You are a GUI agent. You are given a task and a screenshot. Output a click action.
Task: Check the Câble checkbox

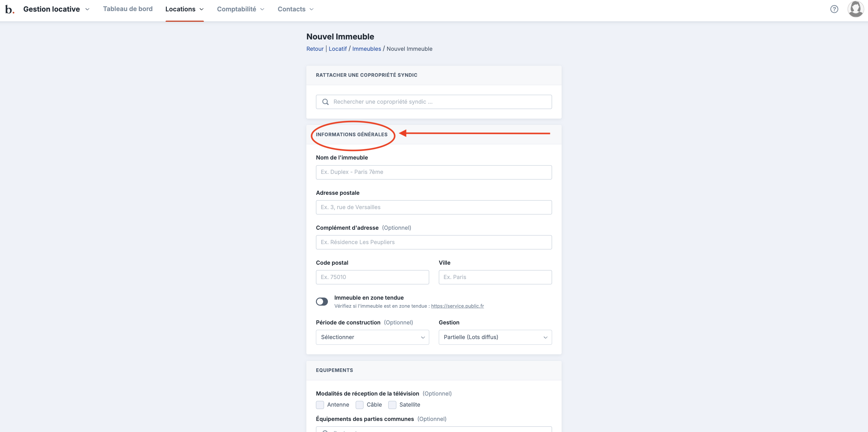[360, 405]
